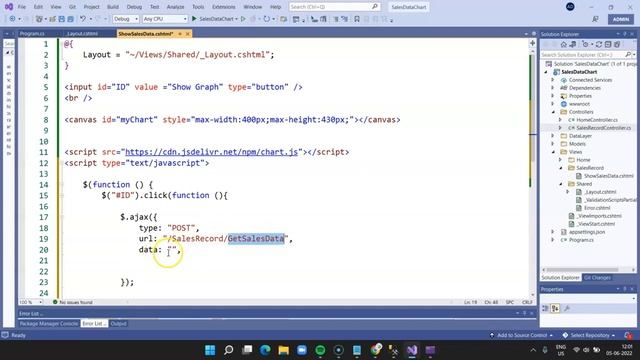Expand the Connected Services node
Viewport: 640px width, 360px height.
[553, 80]
